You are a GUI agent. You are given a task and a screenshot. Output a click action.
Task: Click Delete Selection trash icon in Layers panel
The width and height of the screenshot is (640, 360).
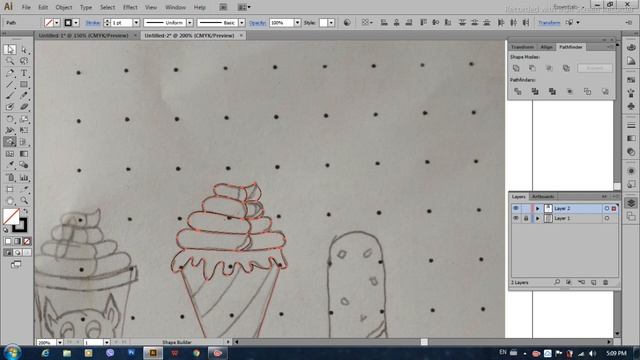point(606,282)
